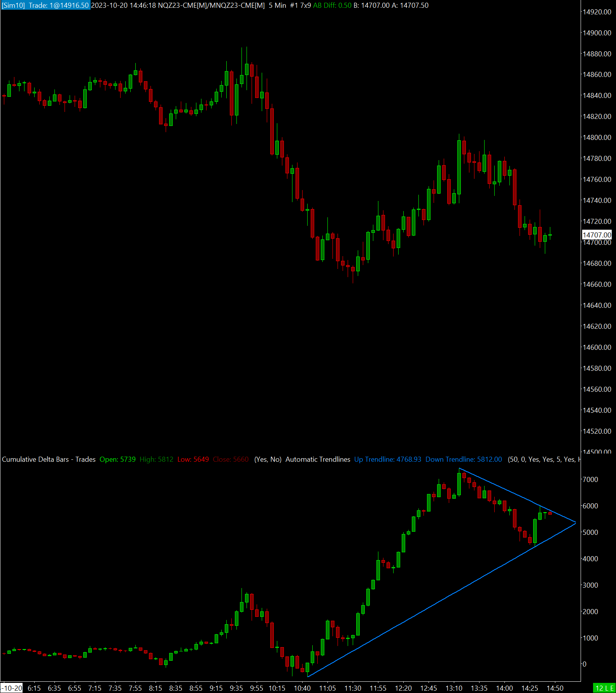Click the 14760.00 price axis label
This screenshot has height=693, width=616.
click(x=597, y=180)
